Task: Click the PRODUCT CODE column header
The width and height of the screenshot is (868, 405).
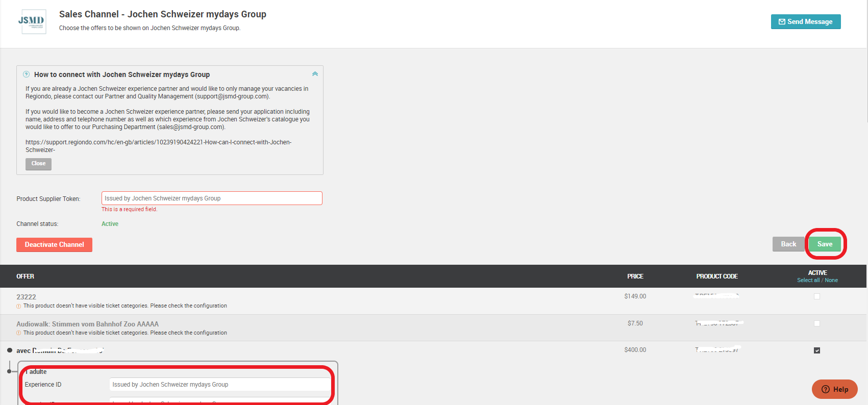Action: click(717, 276)
